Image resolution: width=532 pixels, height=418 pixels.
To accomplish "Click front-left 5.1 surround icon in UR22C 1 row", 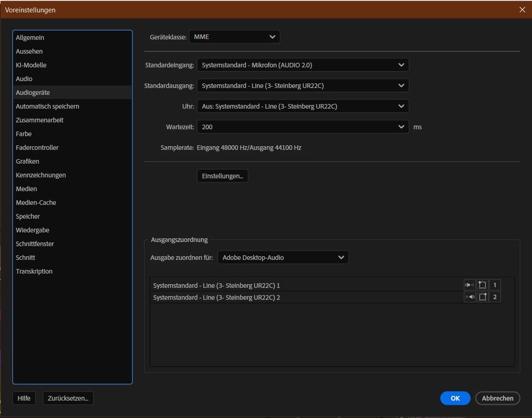I will [x=483, y=285].
